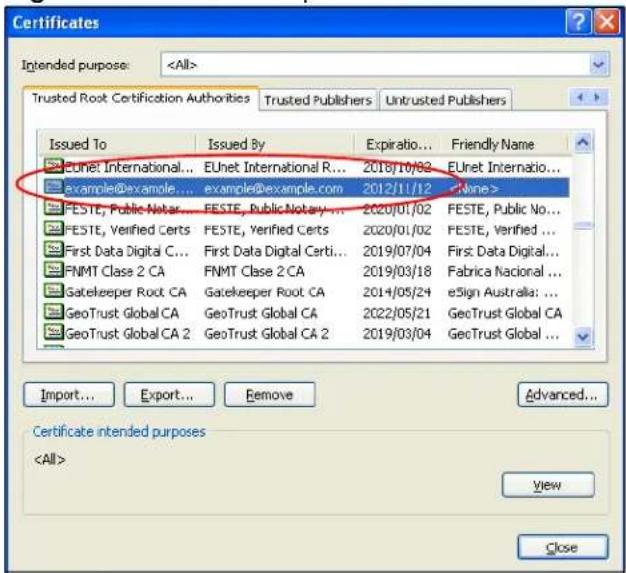
Task: Click the 2012/11/12 expiration date
Action: (397, 188)
